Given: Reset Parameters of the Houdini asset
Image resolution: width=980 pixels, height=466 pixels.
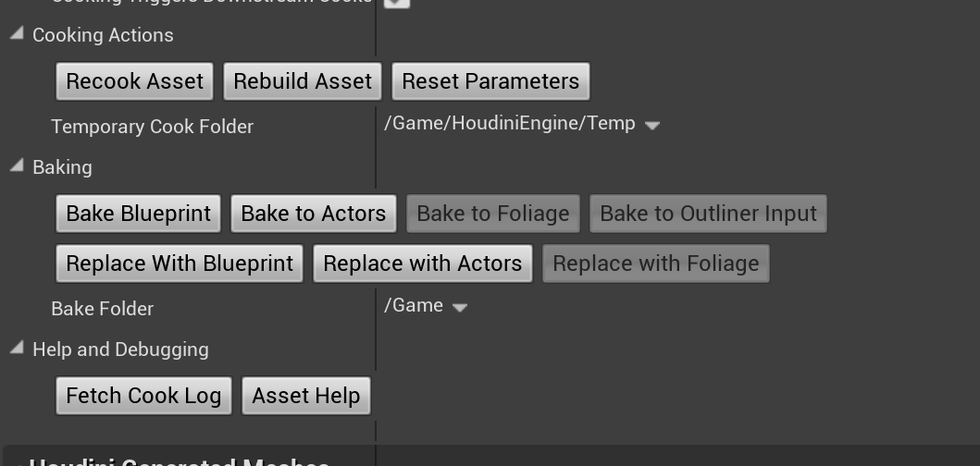Looking at the screenshot, I should click(x=490, y=81).
